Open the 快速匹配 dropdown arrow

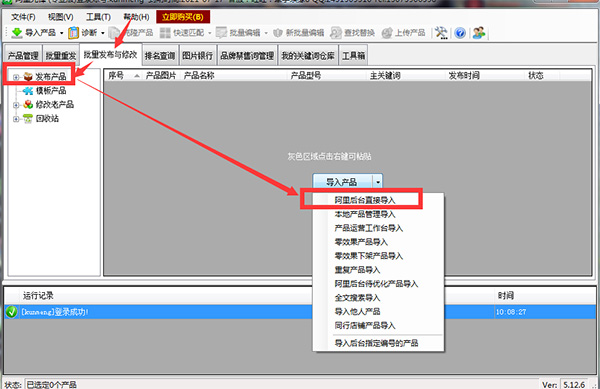pyautogui.click(x=209, y=33)
